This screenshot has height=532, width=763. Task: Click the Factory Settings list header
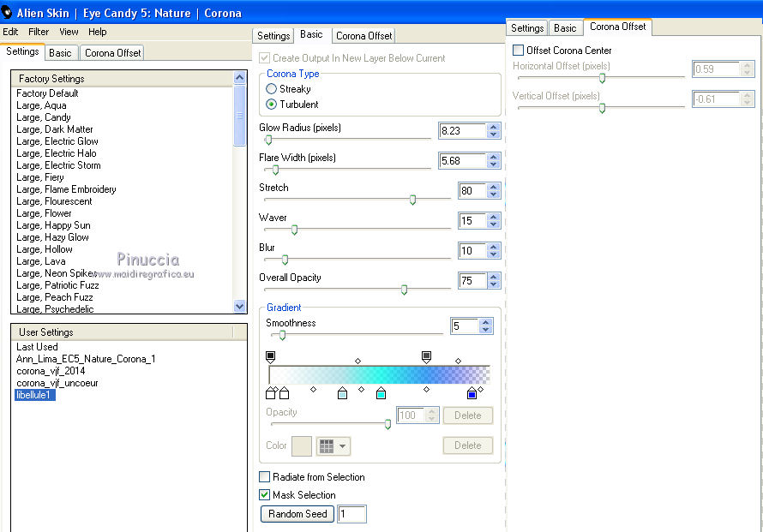point(122,78)
